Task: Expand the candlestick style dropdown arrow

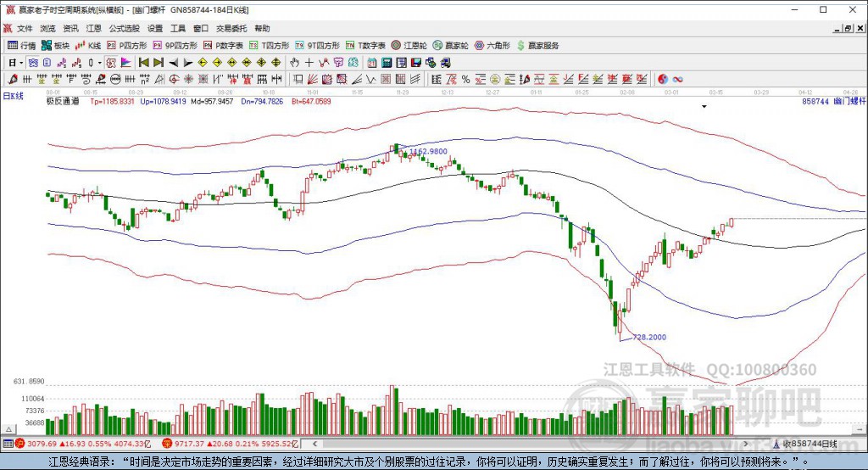Action: point(100,63)
